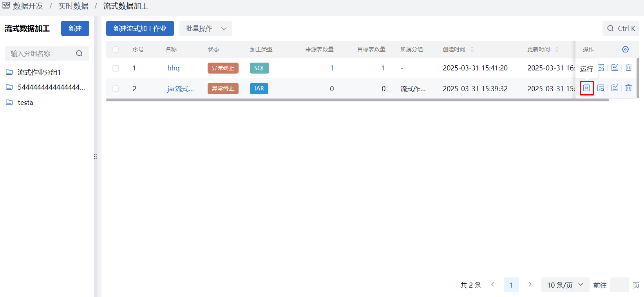Click the 状态 column header
The width and height of the screenshot is (644, 297).
tap(213, 49)
